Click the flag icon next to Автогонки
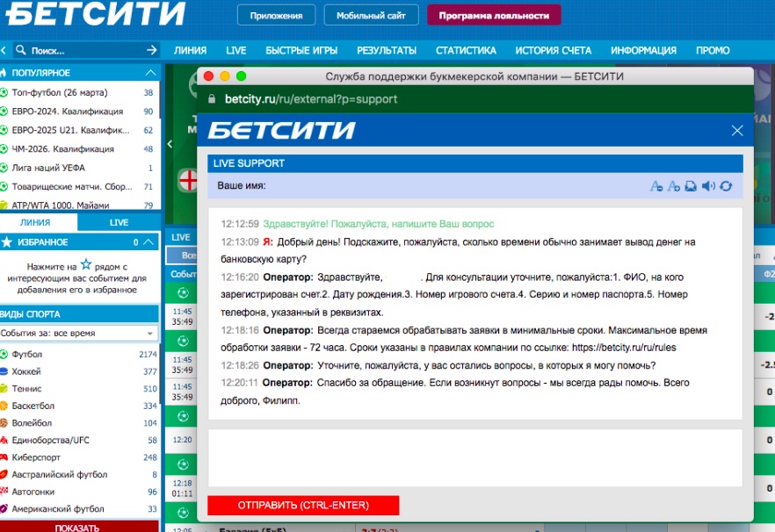Viewport: 775px width, 532px height. tap(4, 492)
